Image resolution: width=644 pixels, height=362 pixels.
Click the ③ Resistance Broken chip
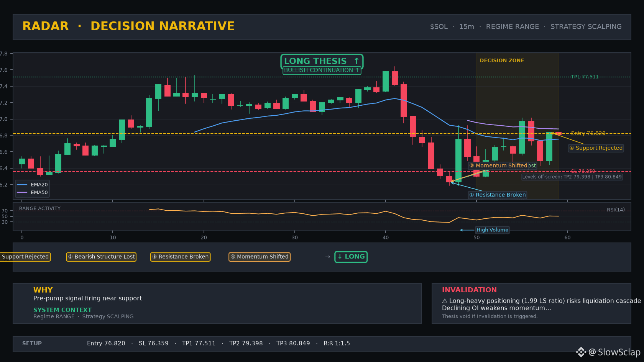180,257
